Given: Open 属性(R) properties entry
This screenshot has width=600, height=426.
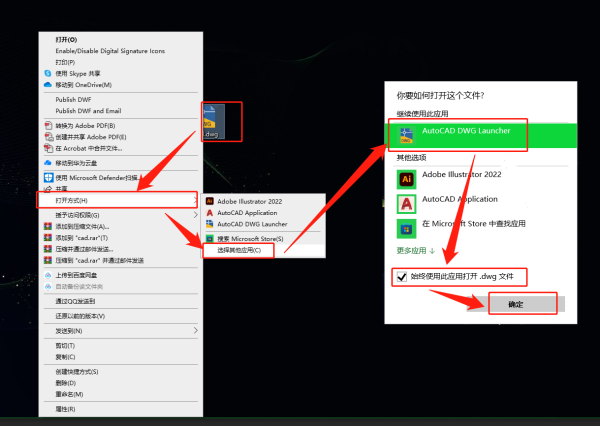Looking at the screenshot, I should [65, 409].
